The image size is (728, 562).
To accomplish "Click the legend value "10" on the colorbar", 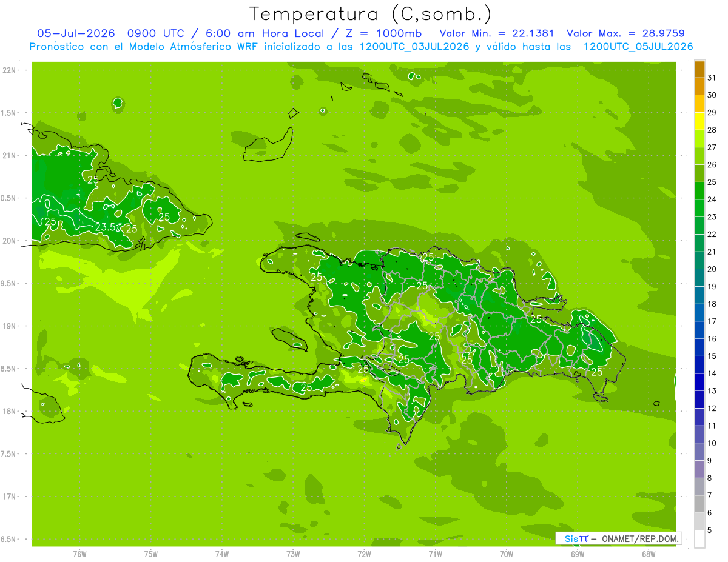I will pos(712,443).
